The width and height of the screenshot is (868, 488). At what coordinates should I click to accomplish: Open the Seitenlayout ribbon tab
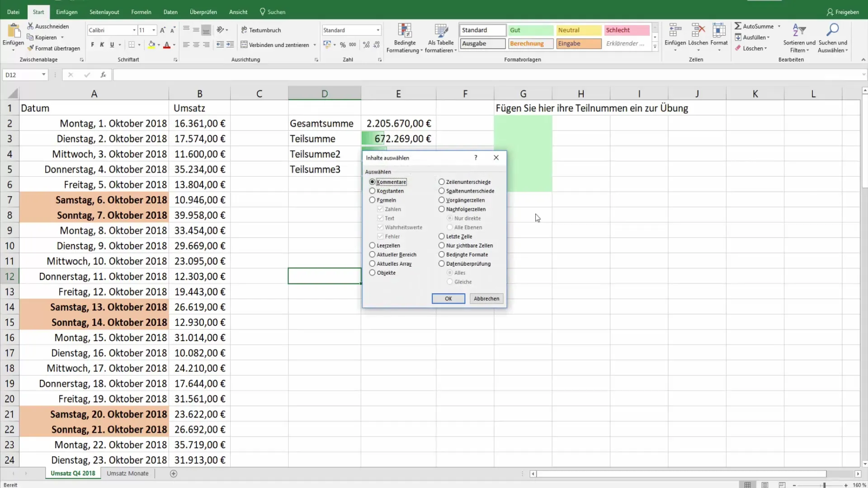point(104,12)
